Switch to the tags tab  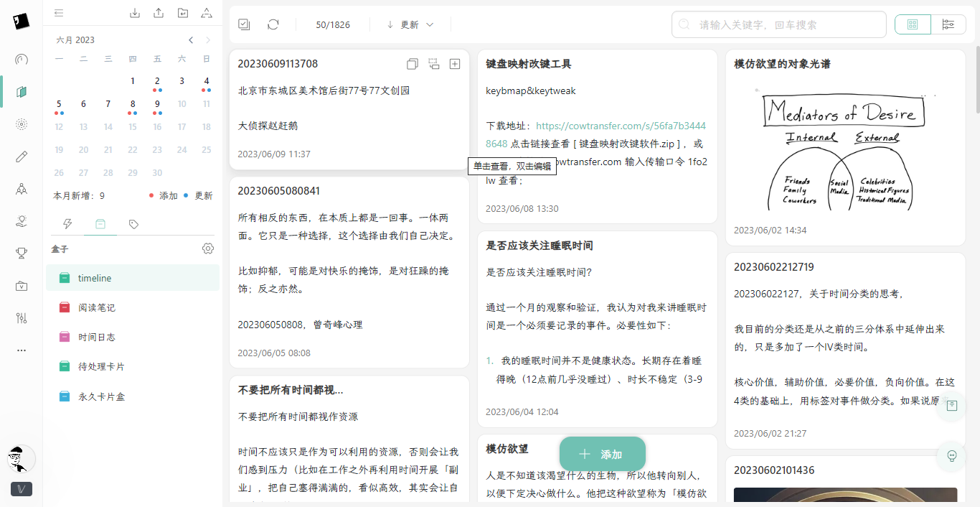tap(133, 224)
